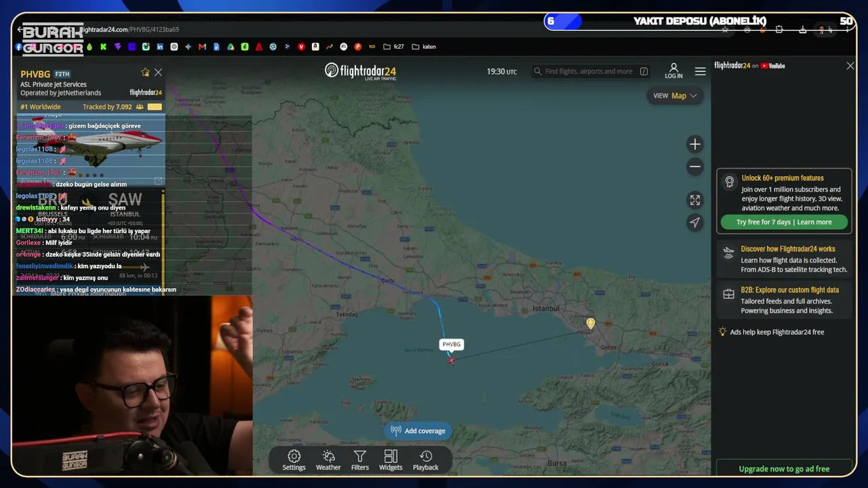Open the Widgets panel
The image size is (868, 488).
pos(391,460)
